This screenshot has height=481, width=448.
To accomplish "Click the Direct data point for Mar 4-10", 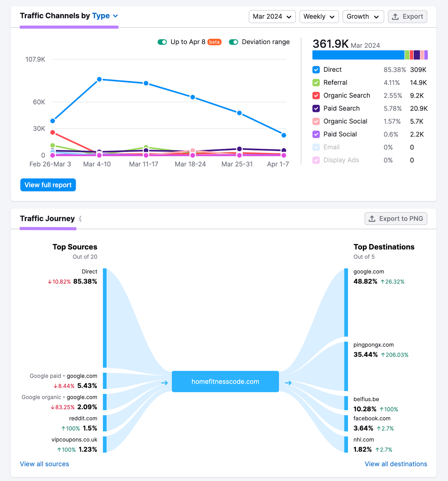I will click(99, 79).
